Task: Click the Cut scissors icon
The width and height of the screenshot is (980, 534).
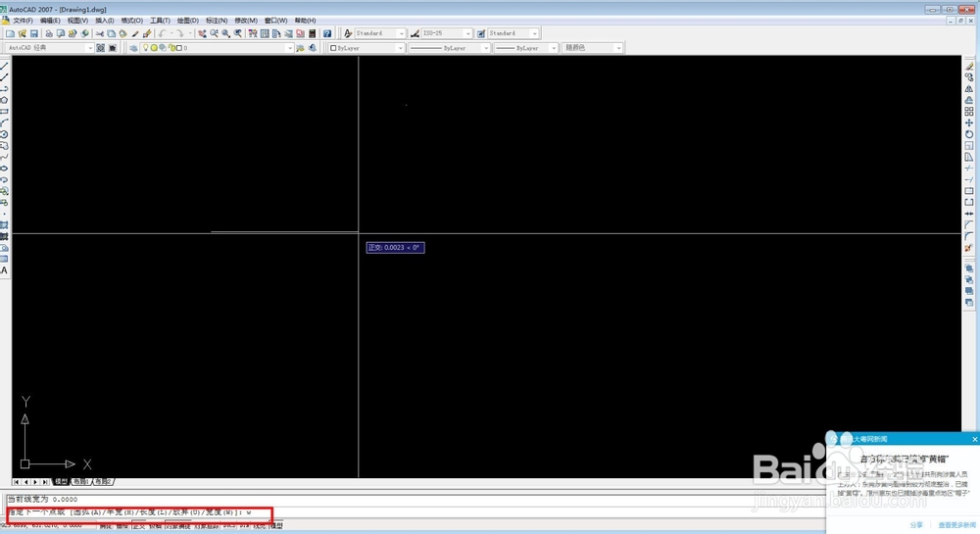Action: tap(99, 33)
